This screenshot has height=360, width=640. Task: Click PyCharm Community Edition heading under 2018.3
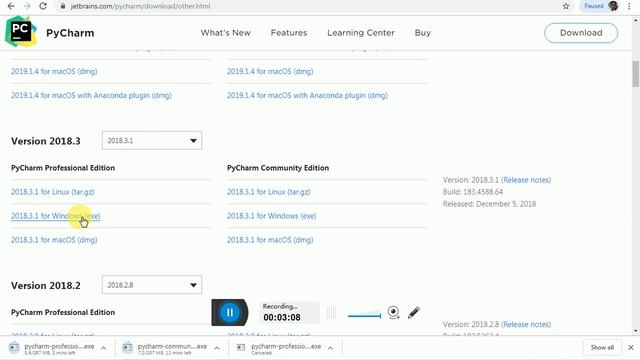[278, 168]
